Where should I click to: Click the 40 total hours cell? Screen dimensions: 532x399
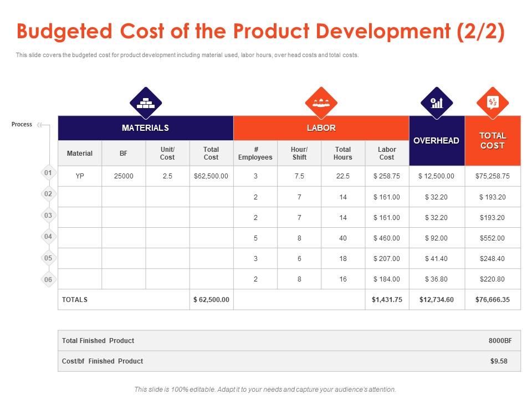tap(343, 238)
